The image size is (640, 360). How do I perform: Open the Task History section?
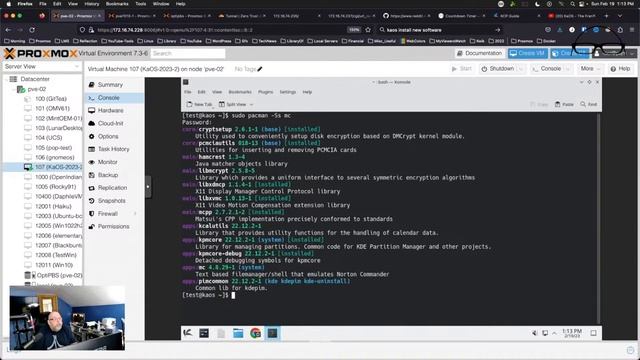[x=113, y=149]
